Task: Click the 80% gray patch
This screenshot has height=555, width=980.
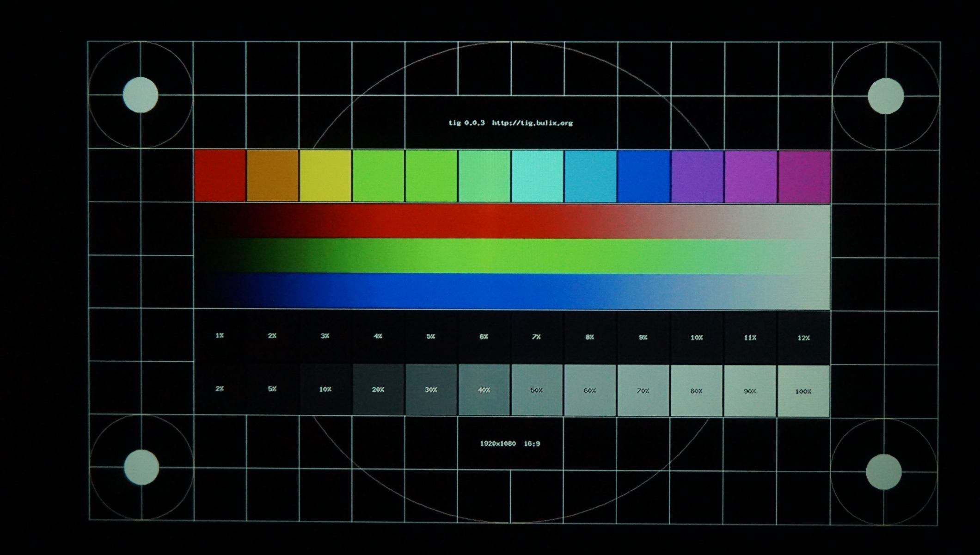Action: (697, 391)
